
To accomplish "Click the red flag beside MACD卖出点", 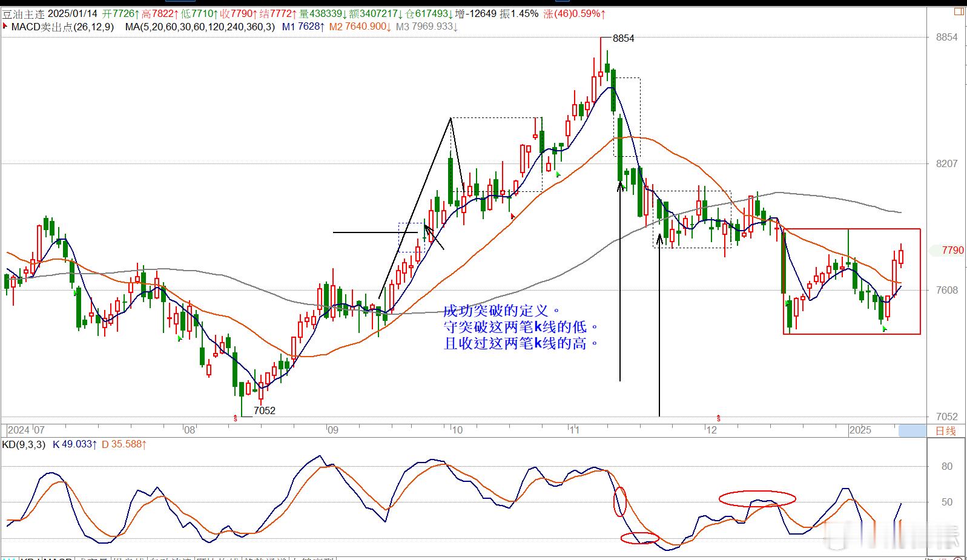I will pos(5,27).
